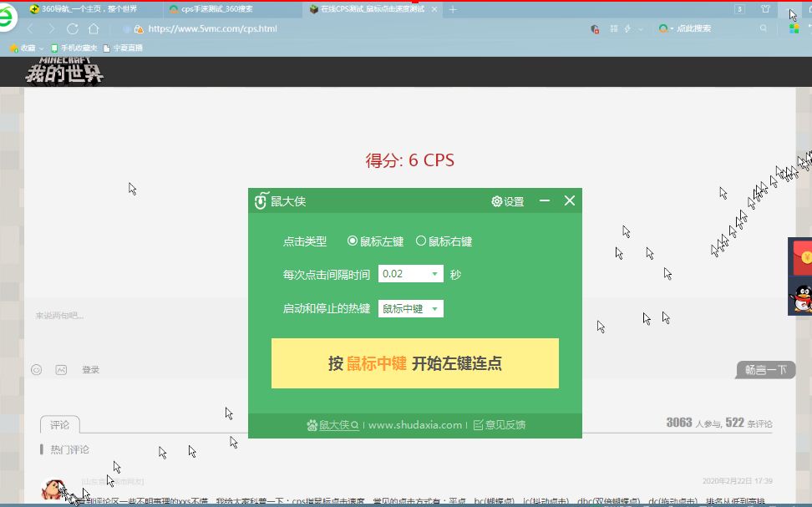Click the paw icon next to 鼠大侠Q
This screenshot has width=812, height=507.
pos(312,424)
